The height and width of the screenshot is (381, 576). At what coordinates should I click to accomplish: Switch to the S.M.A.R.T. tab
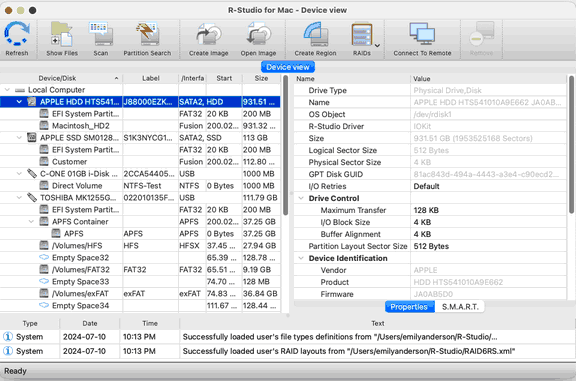point(460,307)
